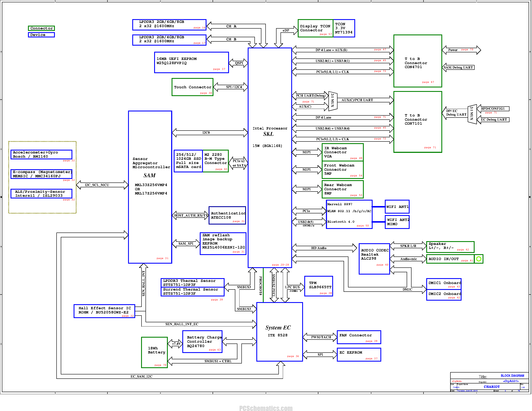This screenshot has height=411, width=532.
Task: Click the AUDIO CODEC Realtek ALC298 block
Action: (x=374, y=259)
